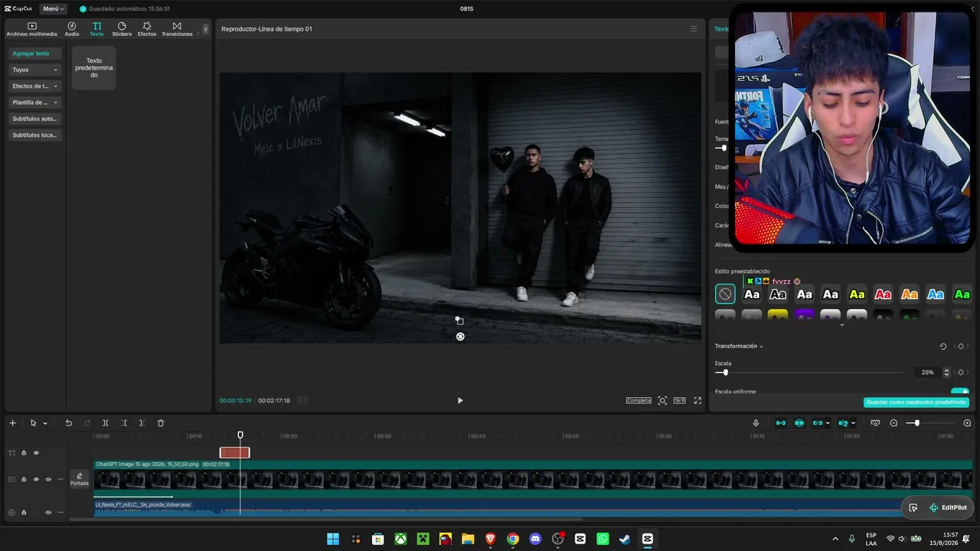The height and width of the screenshot is (551, 980).
Task: Delete the selected clip with trash icon
Action: pos(161,423)
